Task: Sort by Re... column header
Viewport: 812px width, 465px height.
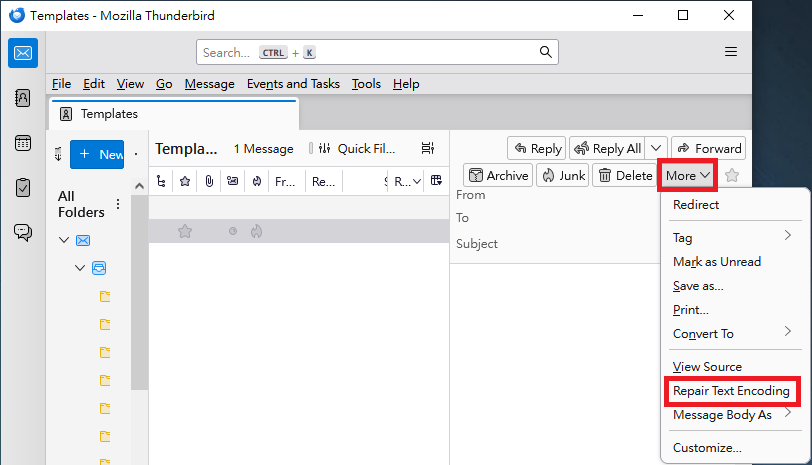Action: click(324, 181)
